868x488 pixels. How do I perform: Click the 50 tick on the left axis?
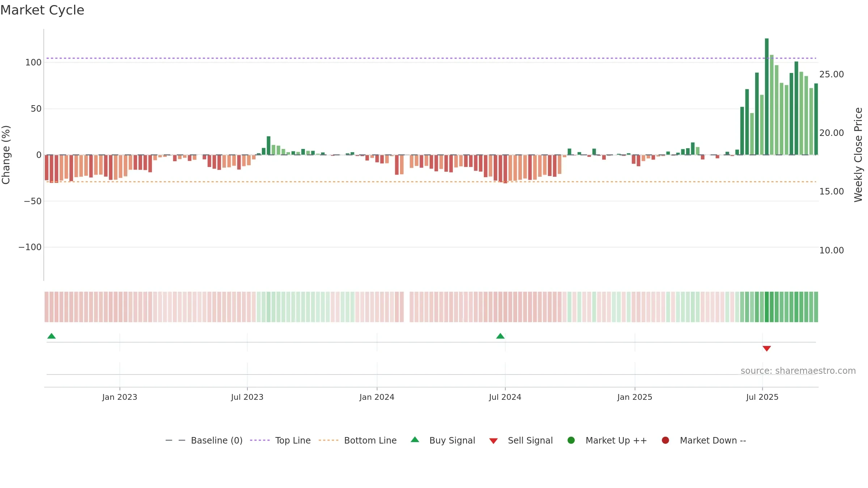36,109
